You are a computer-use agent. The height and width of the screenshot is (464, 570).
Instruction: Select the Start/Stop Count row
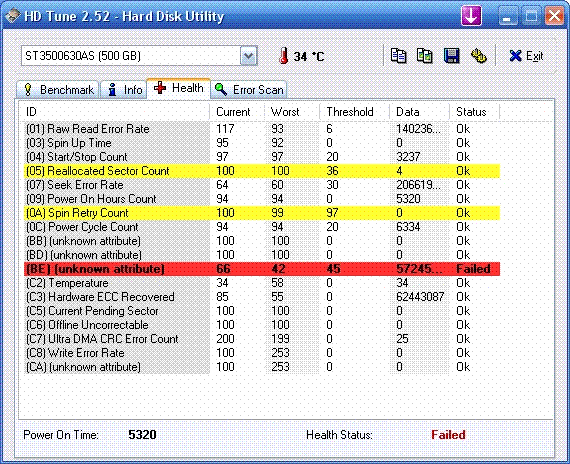[262, 157]
